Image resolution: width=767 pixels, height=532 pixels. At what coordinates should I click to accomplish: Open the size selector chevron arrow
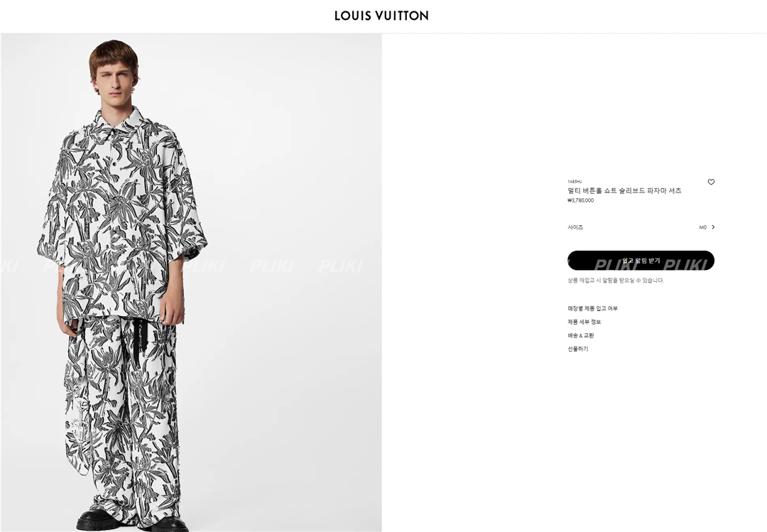(713, 227)
